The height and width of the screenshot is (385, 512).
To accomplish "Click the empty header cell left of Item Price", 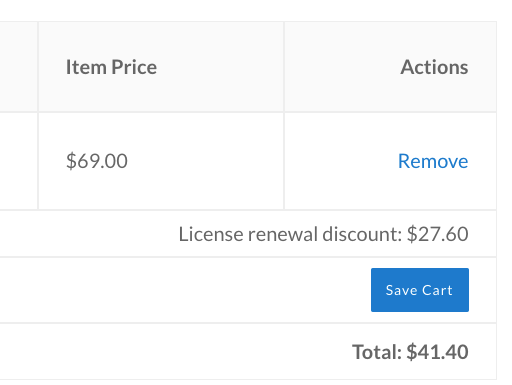I will pos(19,67).
